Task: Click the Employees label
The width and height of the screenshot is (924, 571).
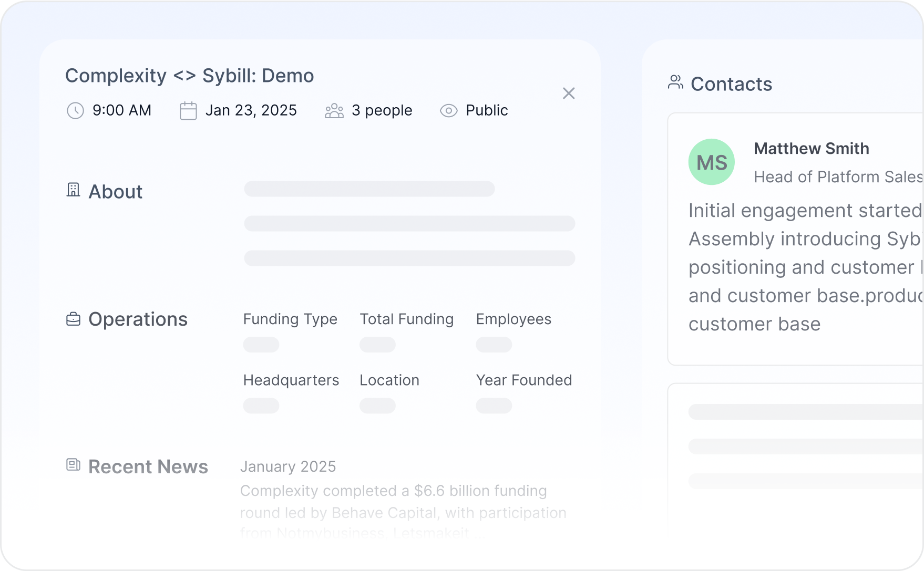Action: [514, 319]
